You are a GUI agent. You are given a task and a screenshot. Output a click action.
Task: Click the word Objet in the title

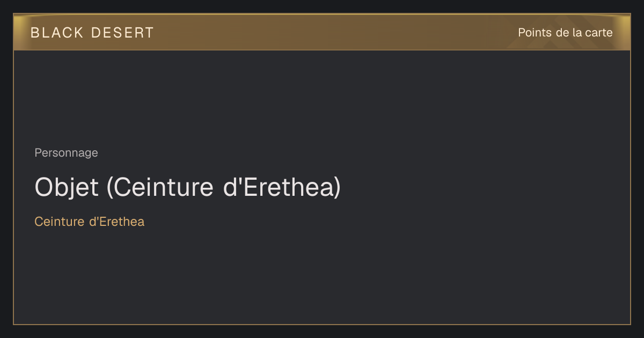(67, 187)
